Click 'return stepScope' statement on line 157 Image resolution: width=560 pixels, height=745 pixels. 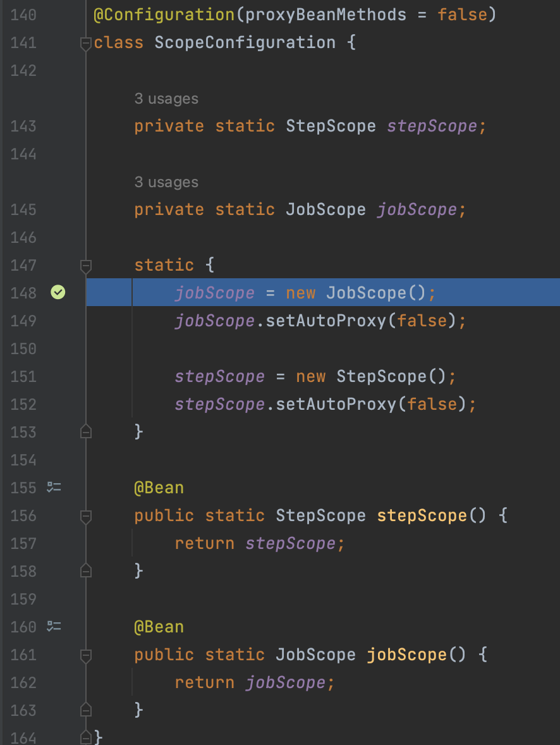(255, 543)
